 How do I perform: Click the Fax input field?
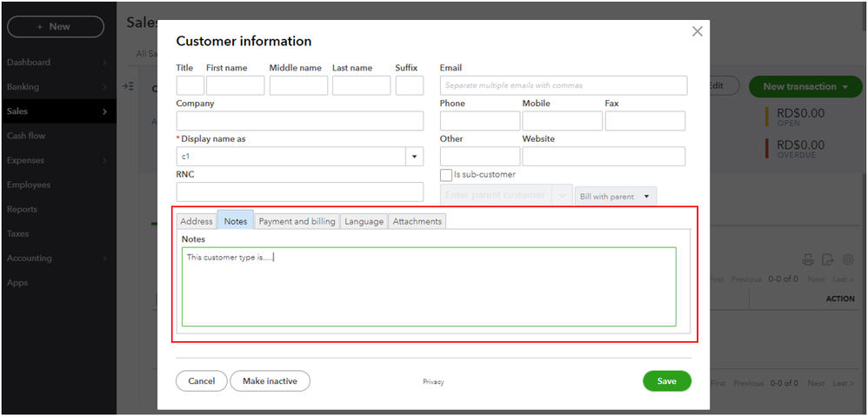click(x=645, y=121)
